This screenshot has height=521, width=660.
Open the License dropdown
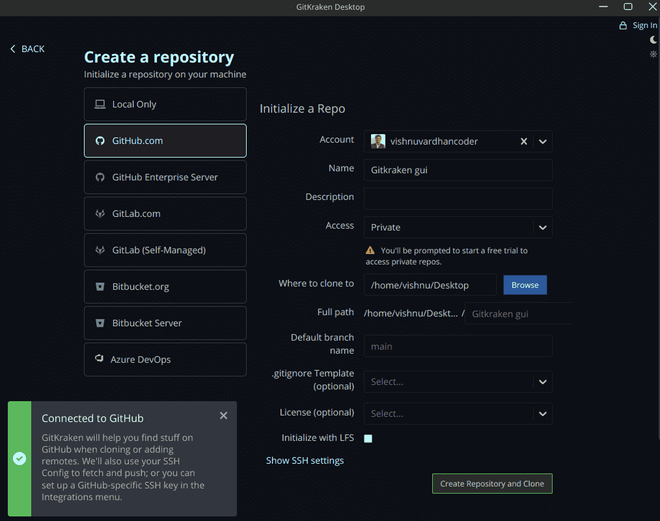point(458,413)
